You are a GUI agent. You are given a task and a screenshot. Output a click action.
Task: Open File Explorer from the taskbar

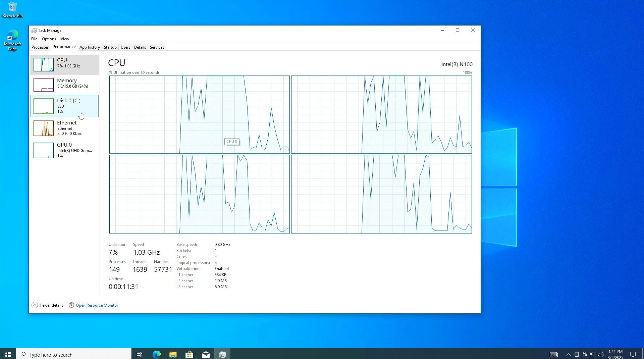pyautogui.click(x=173, y=354)
